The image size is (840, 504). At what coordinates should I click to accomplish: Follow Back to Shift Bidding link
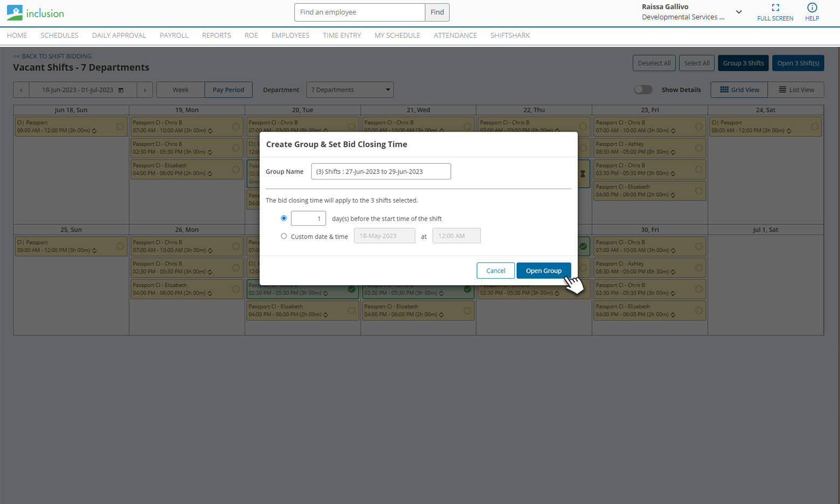pyautogui.click(x=52, y=56)
